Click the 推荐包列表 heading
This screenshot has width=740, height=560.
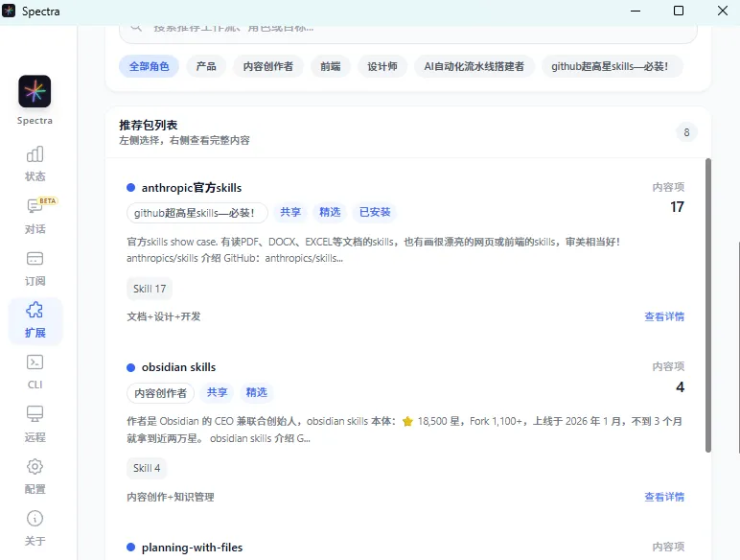(x=149, y=125)
